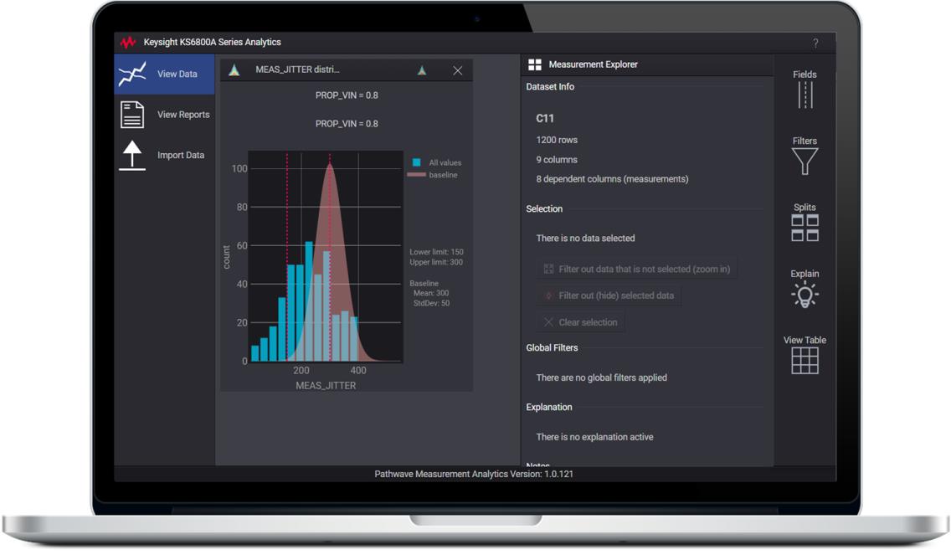
Task: Click the distribution icon beside the chart close button
Action: [422, 70]
